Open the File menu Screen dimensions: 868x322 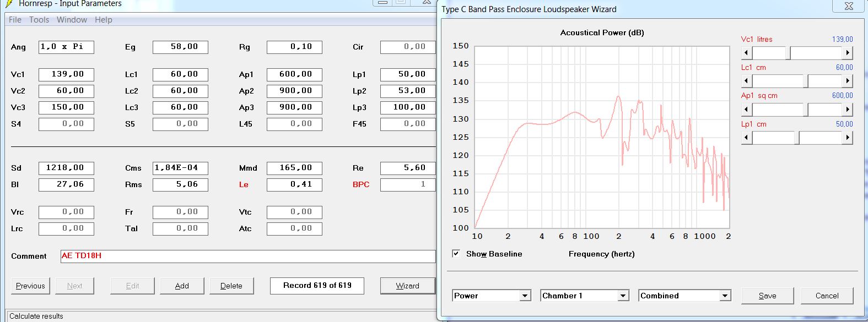[15, 20]
